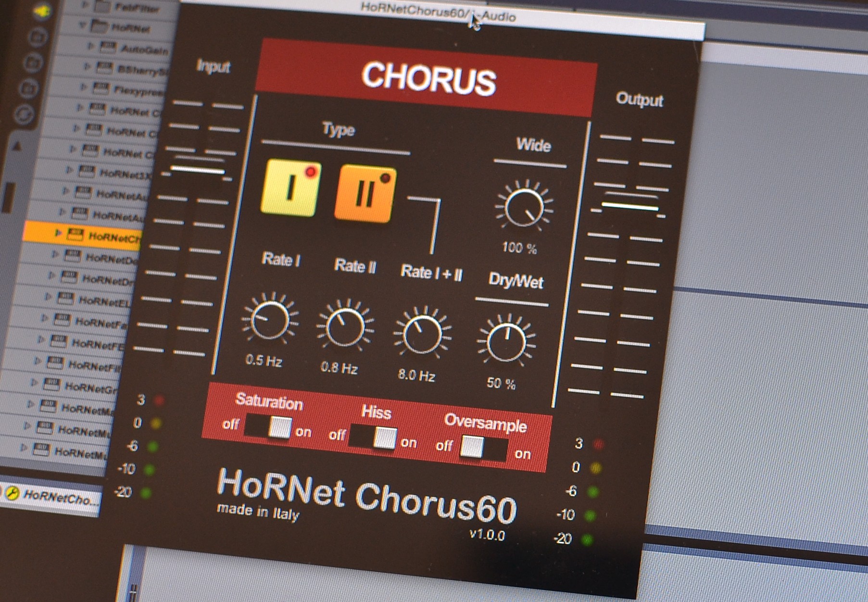
Task: Toggle the Hiss switch
Action: (x=374, y=437)
